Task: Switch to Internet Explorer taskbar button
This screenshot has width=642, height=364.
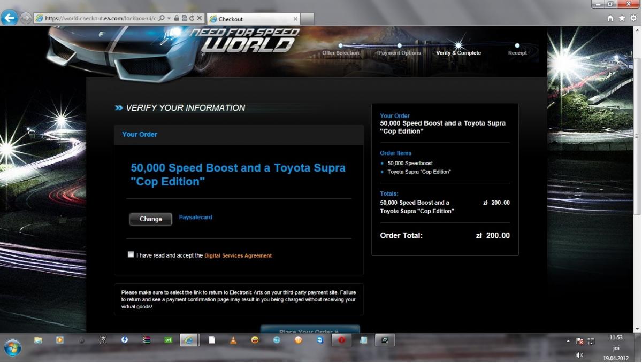Action: tap(189, 340)
